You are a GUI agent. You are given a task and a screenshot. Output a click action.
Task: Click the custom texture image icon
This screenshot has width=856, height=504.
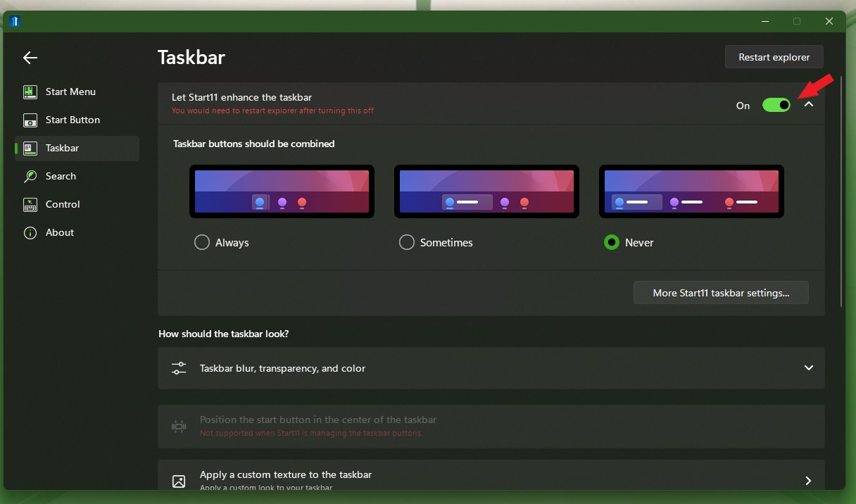point(179,481)
